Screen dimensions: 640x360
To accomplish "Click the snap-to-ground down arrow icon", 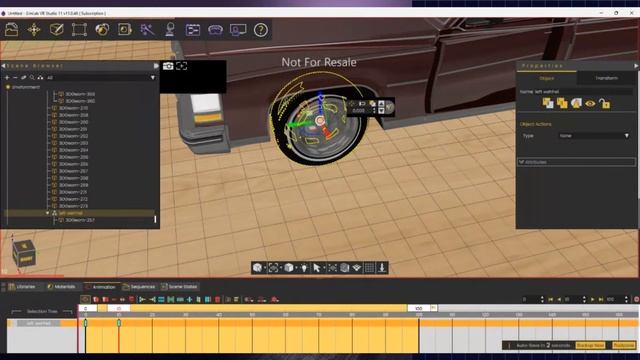I will (382, 268).
